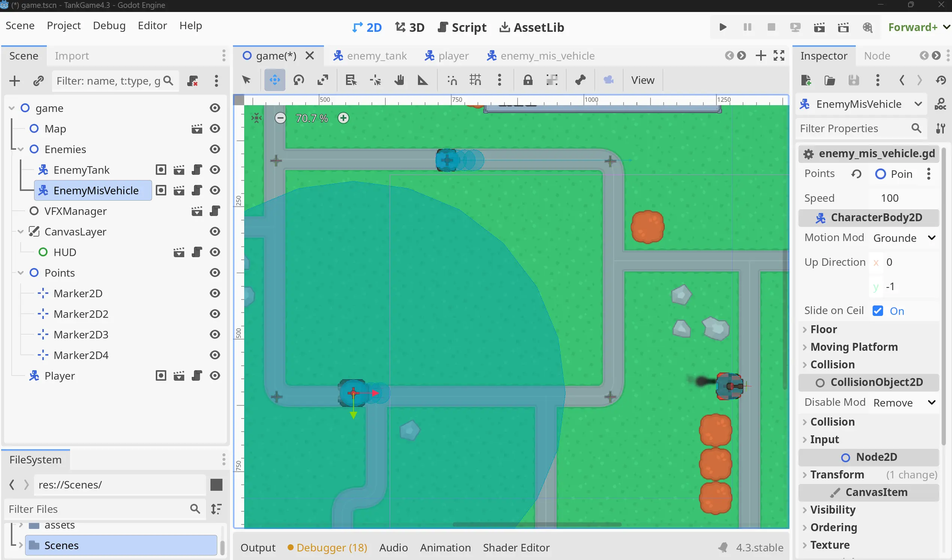This screenshot has width=952, height=560.
Task: Toggle Player node visibility
Action: (x=215, y=376)
